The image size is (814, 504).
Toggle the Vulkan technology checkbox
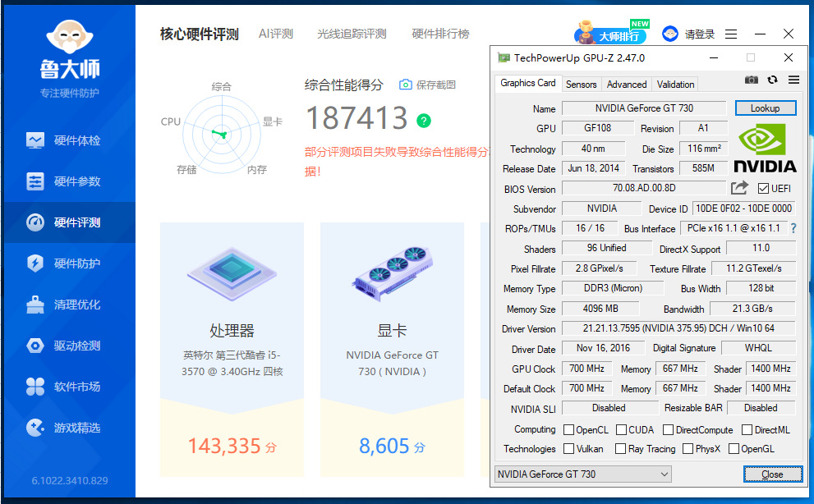[x=568, y=449]
